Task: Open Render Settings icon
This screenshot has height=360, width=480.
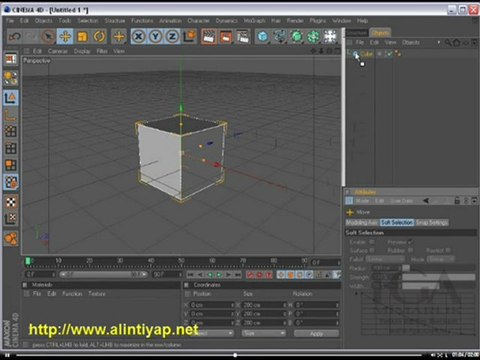Action: pyautogui.click(x=243, y=36)
